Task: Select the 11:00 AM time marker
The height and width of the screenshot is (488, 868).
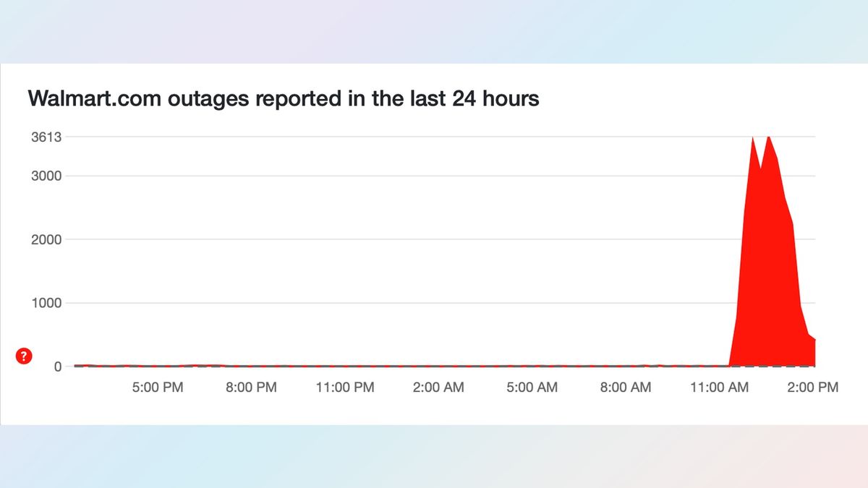Action: [719, 388]
